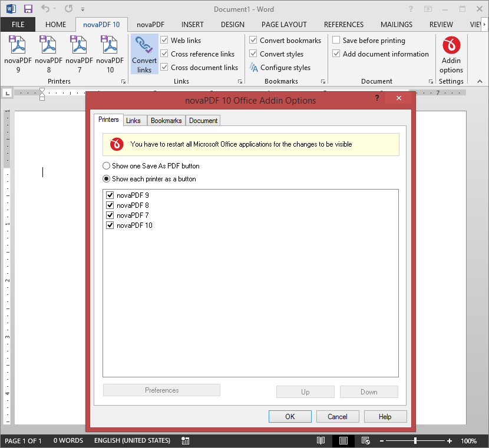Click the novaPDF 10 printer ribbon button

click(x=110, y=54)
